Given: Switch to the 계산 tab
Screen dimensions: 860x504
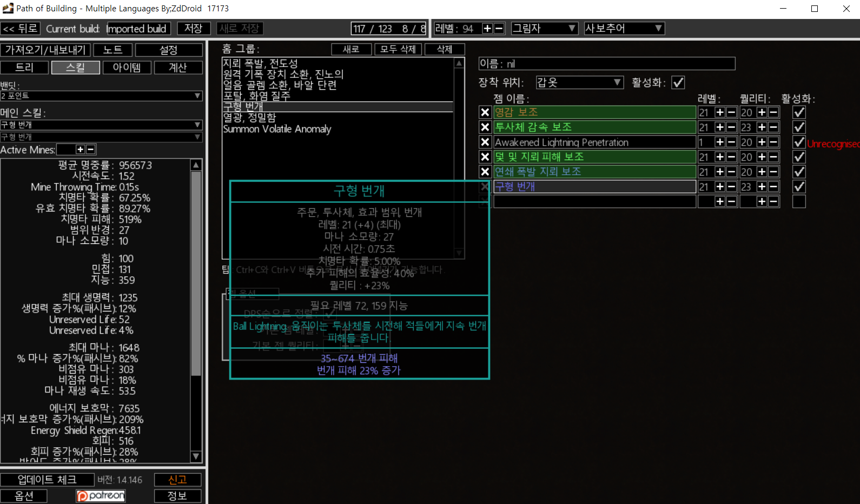Looking at the screenshot, I should coord(178,68).
